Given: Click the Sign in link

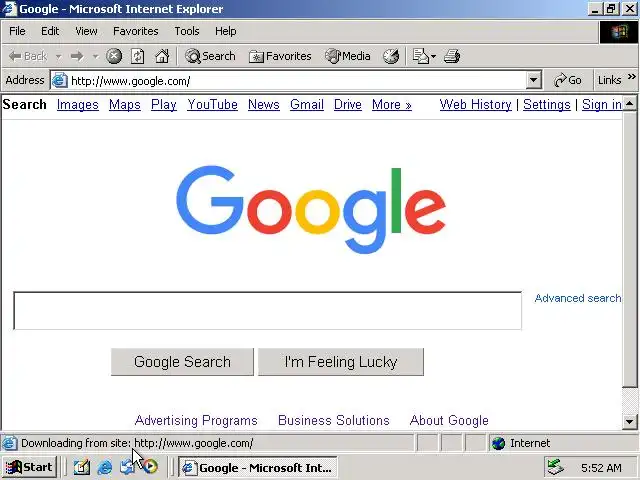Looking at the screenshot, I should pyautogui.click(x=602, y=105).
